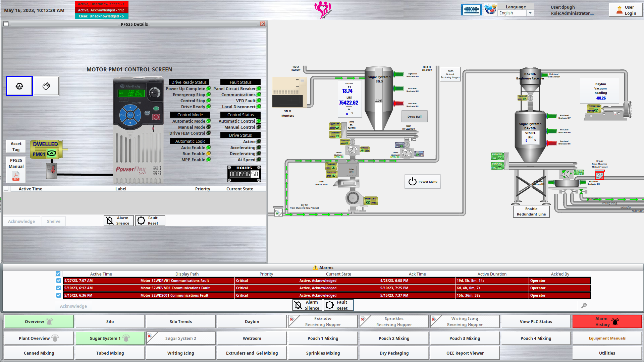Viewport: 644px width, 362px height.
Task: Click Alarm Silence in PF525 panel
Action: tap(118, 221)
